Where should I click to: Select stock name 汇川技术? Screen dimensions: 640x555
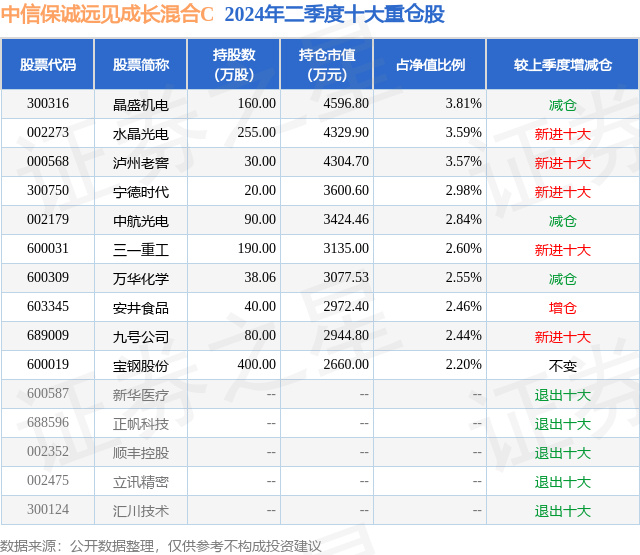[x=141, y=511]
